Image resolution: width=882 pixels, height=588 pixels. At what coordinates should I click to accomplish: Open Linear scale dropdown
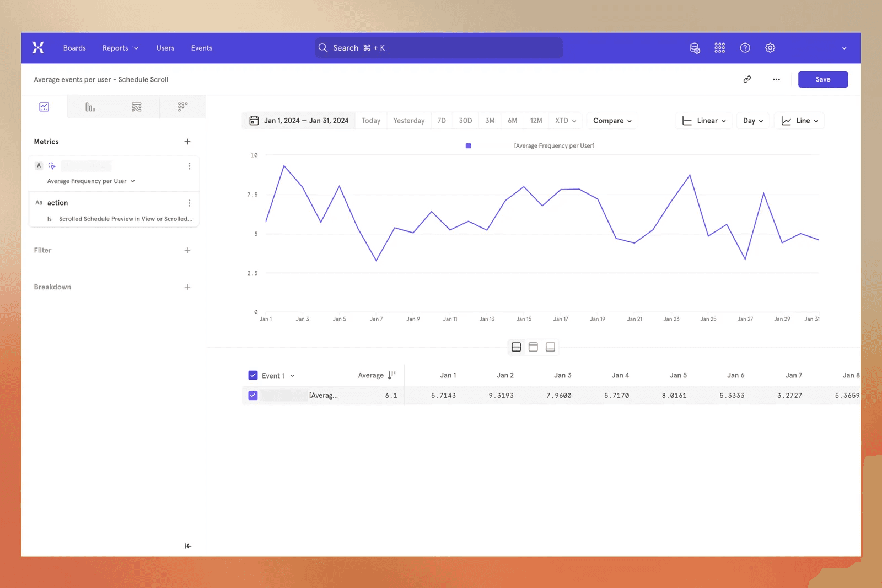704,121
